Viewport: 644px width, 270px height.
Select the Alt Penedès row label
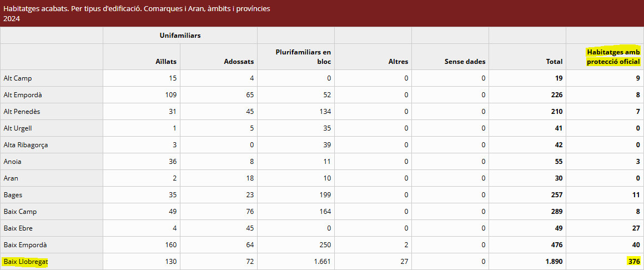(x=22, y=112)
